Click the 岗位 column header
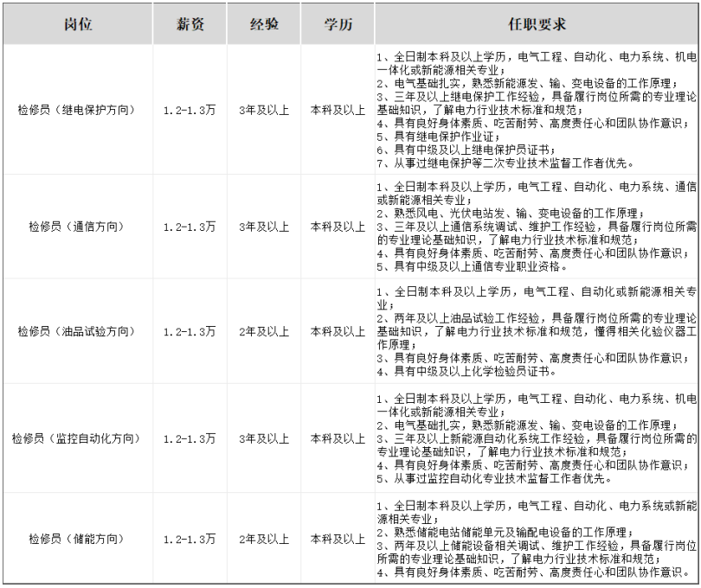The height and width of the screenshot is (588, 701). [x=76, y=24]
